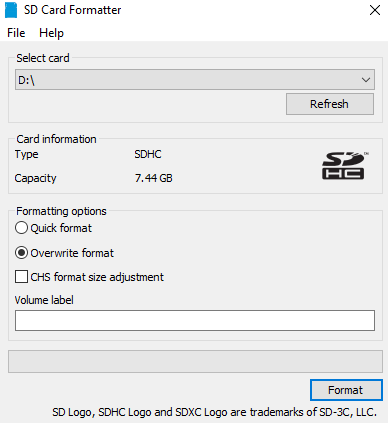Enable CHS format size adjustment checkbox
The image size is (388, 423).
tap(21, 277)
